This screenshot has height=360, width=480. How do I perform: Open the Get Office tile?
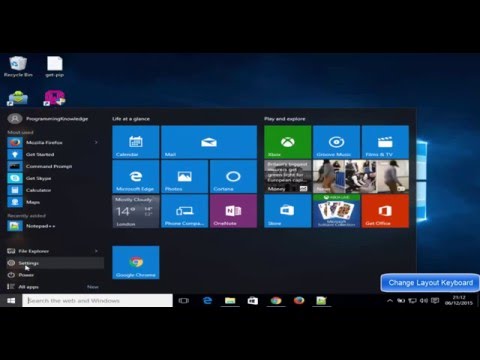[x=385, y=211]
